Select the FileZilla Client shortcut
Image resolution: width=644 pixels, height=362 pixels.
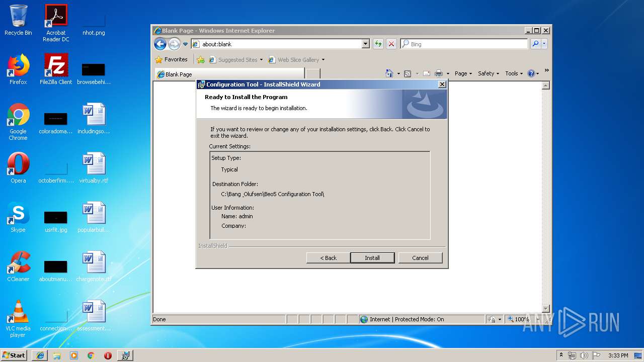[56, 69]
